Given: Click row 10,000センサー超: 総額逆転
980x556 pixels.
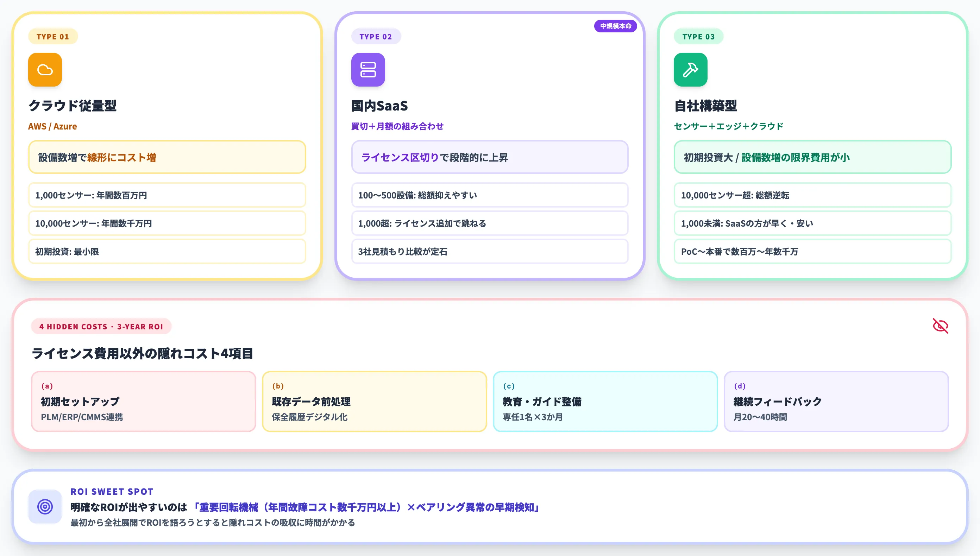Looking at the screenshot, I should coord(812,195).
